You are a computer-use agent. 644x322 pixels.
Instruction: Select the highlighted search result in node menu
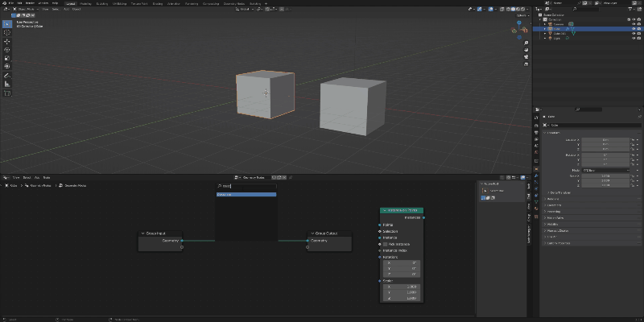pos(246,194)
